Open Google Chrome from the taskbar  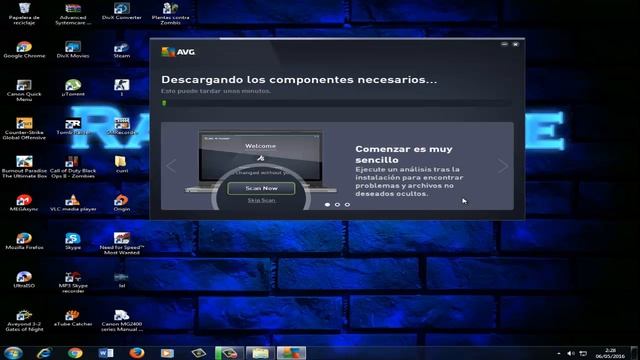pyautogui.click(x=75, y=353)
